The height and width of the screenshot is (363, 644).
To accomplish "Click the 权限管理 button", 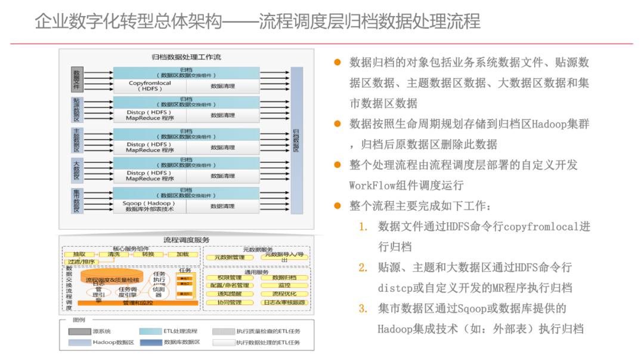I will click(230, 277).
